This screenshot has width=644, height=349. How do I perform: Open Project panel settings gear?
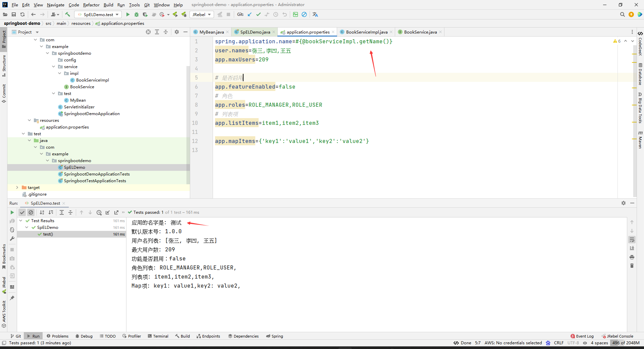click(x=177, y=32)
